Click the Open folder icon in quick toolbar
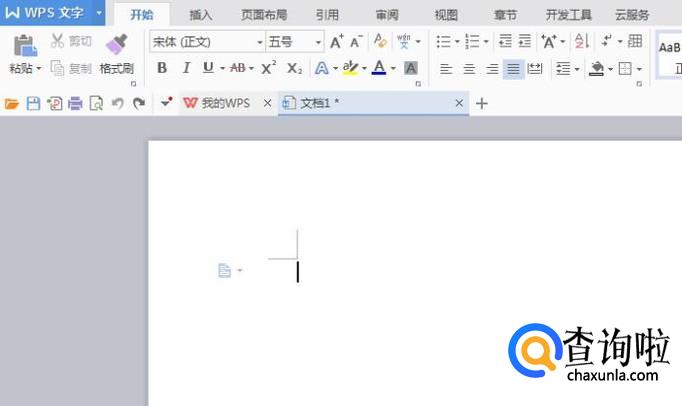The height and width of the screenshot is (406, 682). click(12, 104)
